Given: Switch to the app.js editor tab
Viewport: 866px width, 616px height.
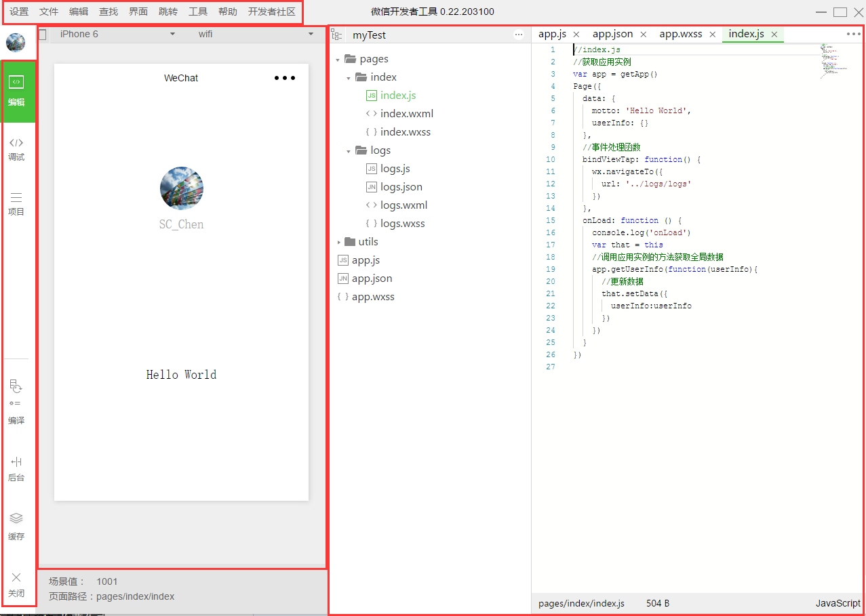Looking at the screenshot, I should 552,34.
